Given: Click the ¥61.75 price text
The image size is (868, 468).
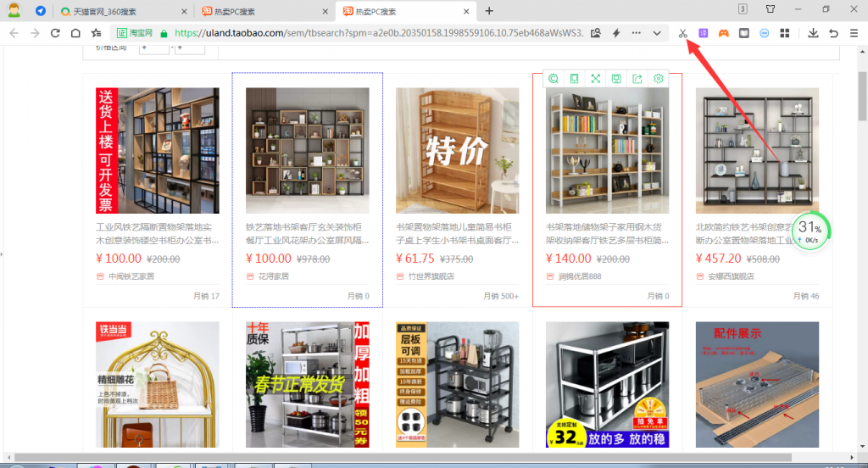Looking at the screenshot, I should (415, 259).
